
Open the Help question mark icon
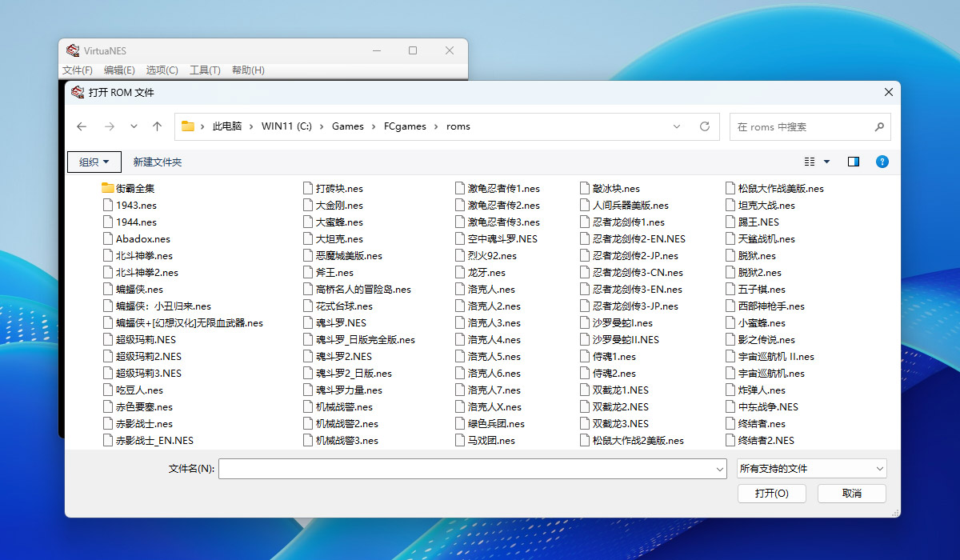(882, 162)
